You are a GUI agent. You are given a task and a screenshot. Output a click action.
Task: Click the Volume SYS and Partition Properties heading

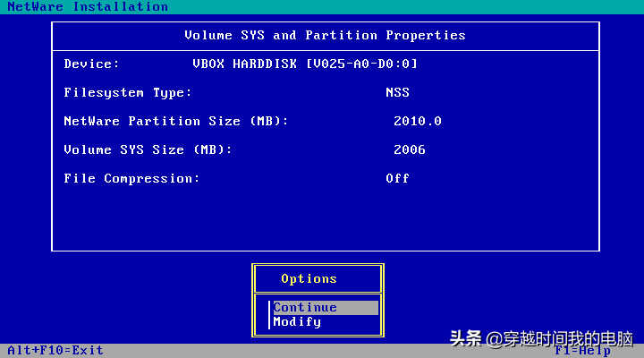(325, 35)
